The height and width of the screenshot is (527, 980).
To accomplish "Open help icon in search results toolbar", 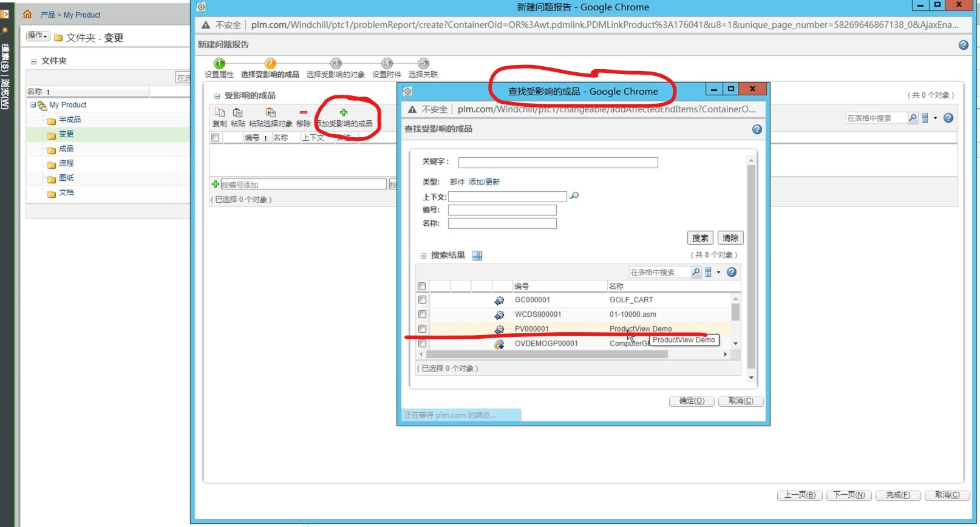I will coord(732,272).
